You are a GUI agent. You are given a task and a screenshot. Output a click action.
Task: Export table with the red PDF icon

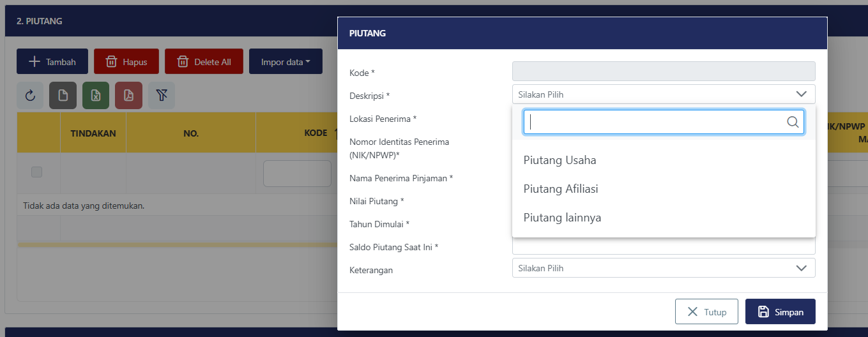[128, 96]
